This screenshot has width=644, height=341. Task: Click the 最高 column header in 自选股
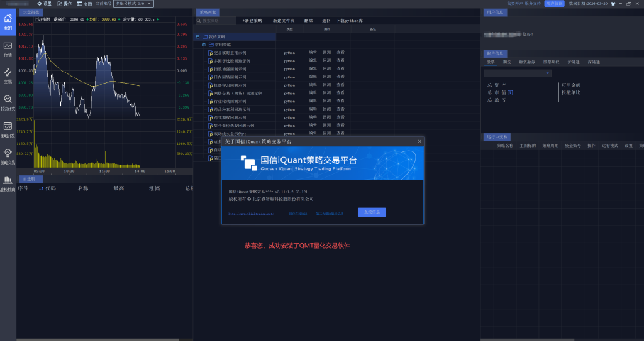point(119,188)
